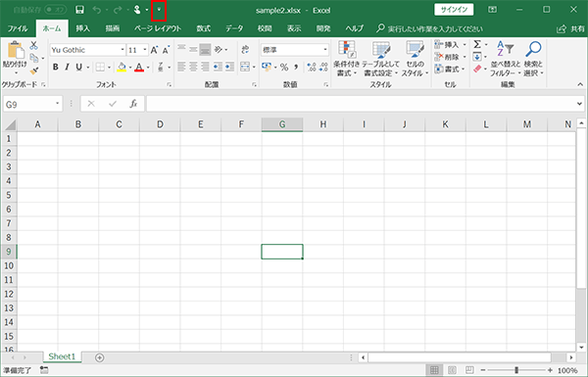This screenshot has height=377, width=588.
Task: Toggle middle vertical alignment
Action: pyautogui.click(x=193, y=50)
